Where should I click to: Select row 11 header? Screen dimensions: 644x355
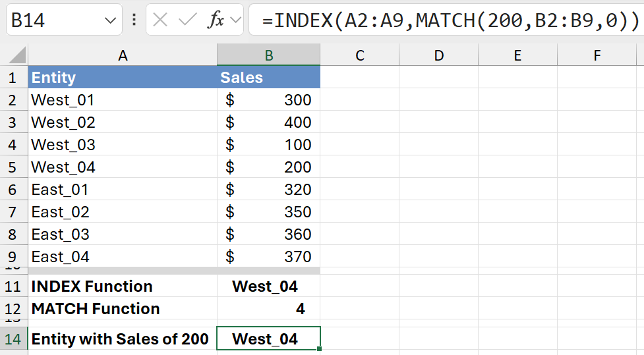coord(14,286)
